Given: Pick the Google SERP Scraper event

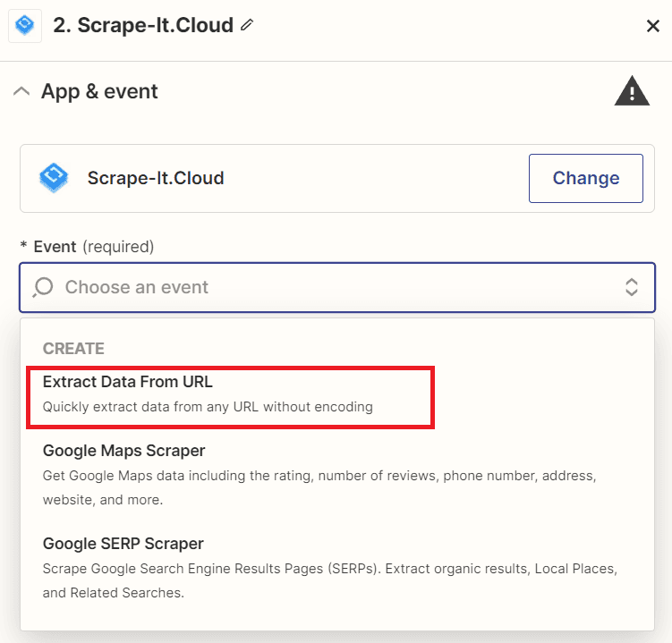Looking at the screenshot, I should click(x=123, y=544).
